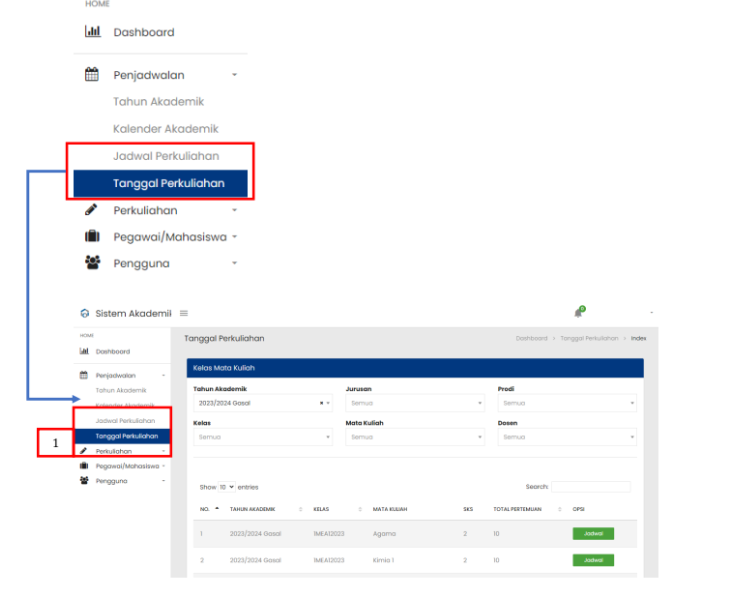748x602 pixels.
Task: Click the hamburger menu icon beside Sistem Akademik
Action: pyautogui.click(x=184, y=314)
